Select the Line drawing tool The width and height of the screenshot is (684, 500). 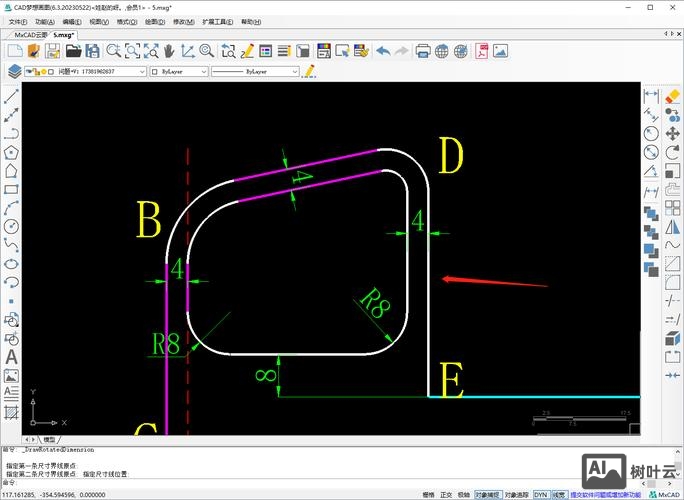pyautogui.click(x=12, y=98)
